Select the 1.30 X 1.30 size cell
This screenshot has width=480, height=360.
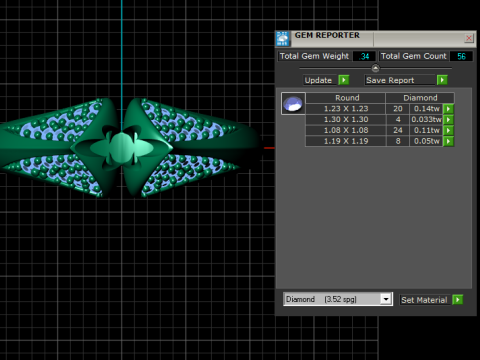(346, 119)
